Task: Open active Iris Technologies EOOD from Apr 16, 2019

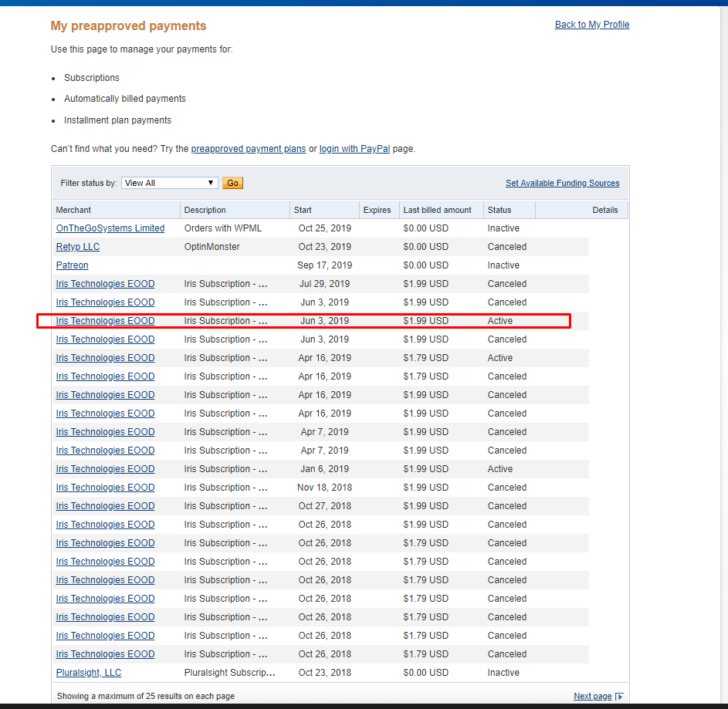Action: 105,358
